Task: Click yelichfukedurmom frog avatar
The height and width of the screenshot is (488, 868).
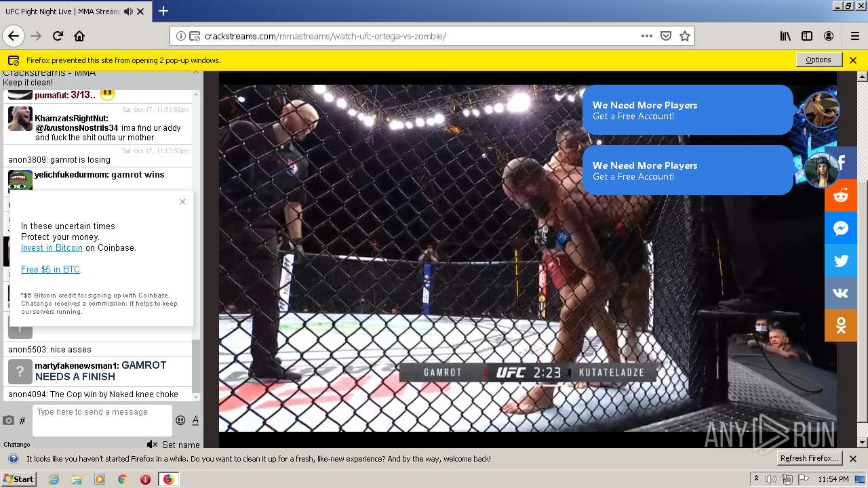Action: 20,180
